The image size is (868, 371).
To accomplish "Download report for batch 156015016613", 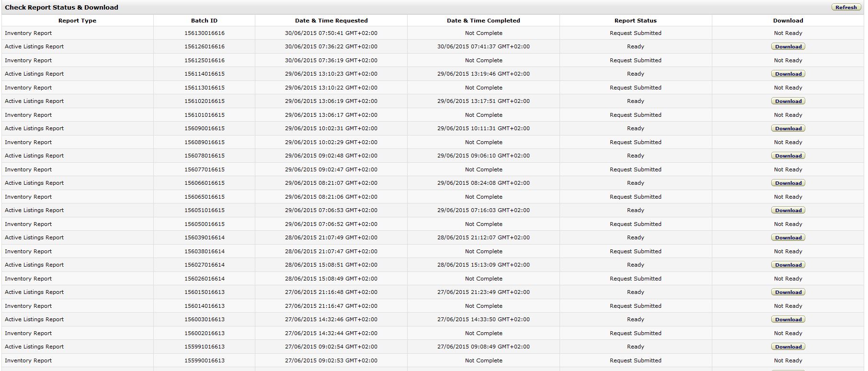I will coord(788,292).
